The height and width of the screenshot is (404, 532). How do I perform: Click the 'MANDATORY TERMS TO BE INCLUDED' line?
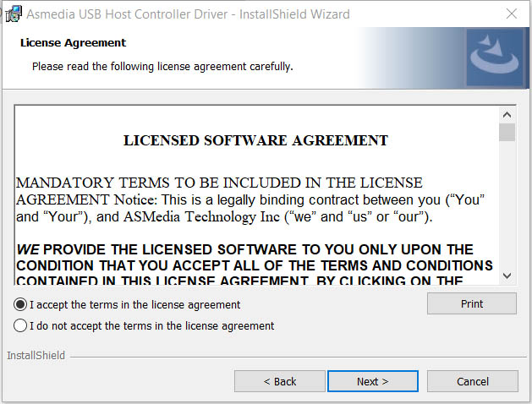pos(219,183)
